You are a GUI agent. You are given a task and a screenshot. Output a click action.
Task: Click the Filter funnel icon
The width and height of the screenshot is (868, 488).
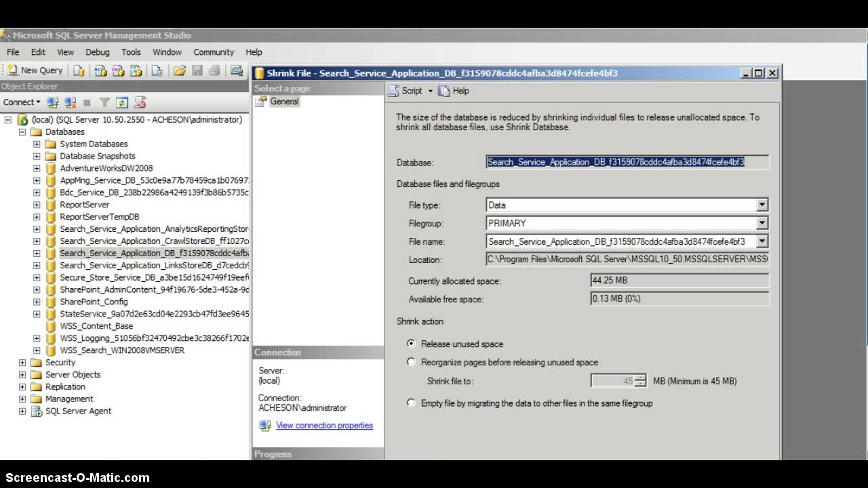(104, 102)
